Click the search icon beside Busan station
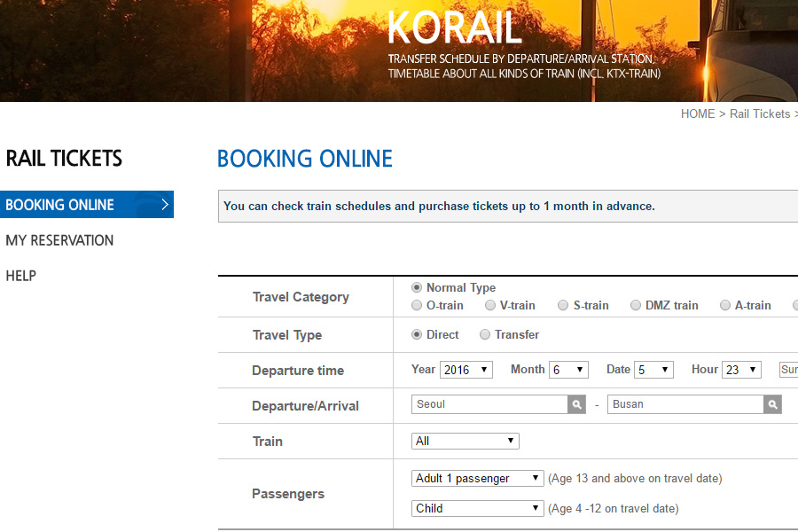 click(x=773, y=404)
